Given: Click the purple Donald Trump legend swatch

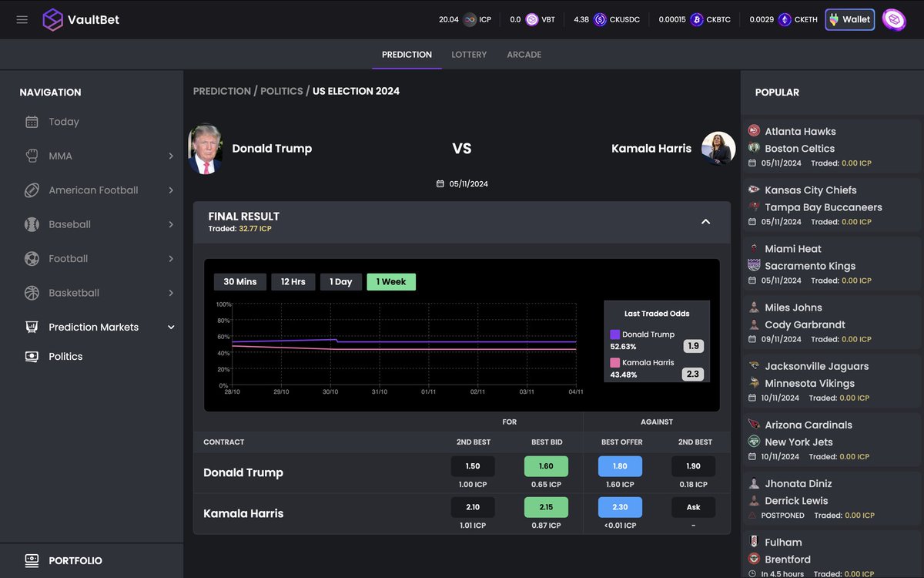Looking at the screenshot, I should click(x=614, y=334).
